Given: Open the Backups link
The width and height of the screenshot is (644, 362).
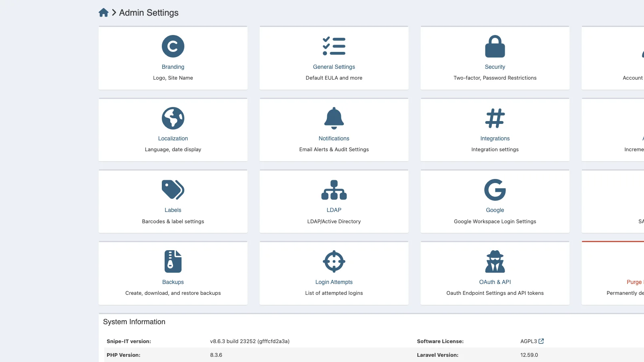Looking at the screenshot, I should coord(173,282).
